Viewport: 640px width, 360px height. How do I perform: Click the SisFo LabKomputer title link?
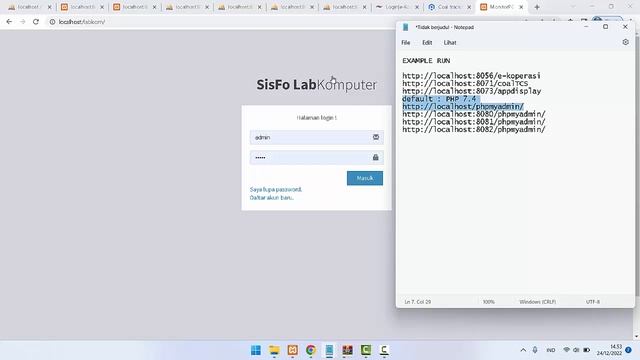point(316,84)
